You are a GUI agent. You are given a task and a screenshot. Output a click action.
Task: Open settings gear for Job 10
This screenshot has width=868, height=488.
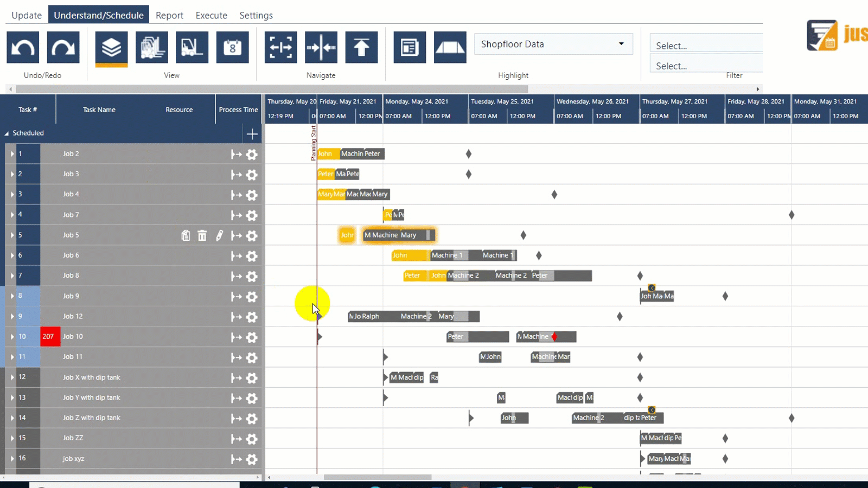(252, 337)
